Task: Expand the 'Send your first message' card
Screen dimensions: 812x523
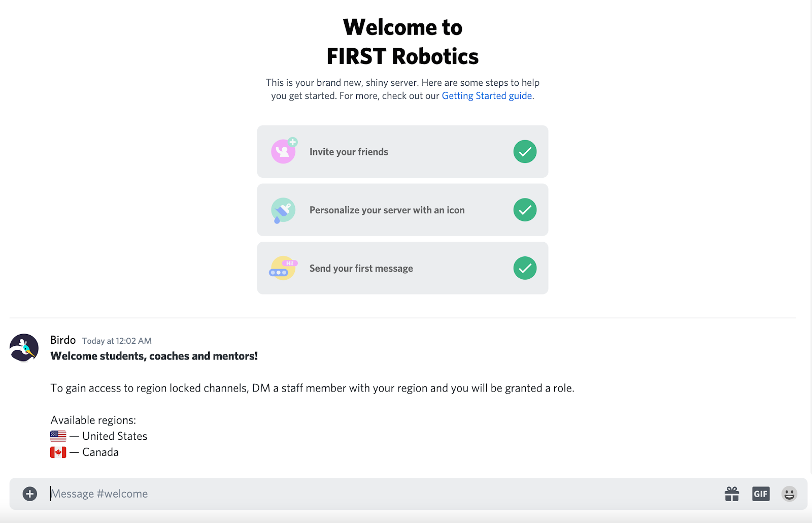Action: pyautogui.click(x=402, y=268)
